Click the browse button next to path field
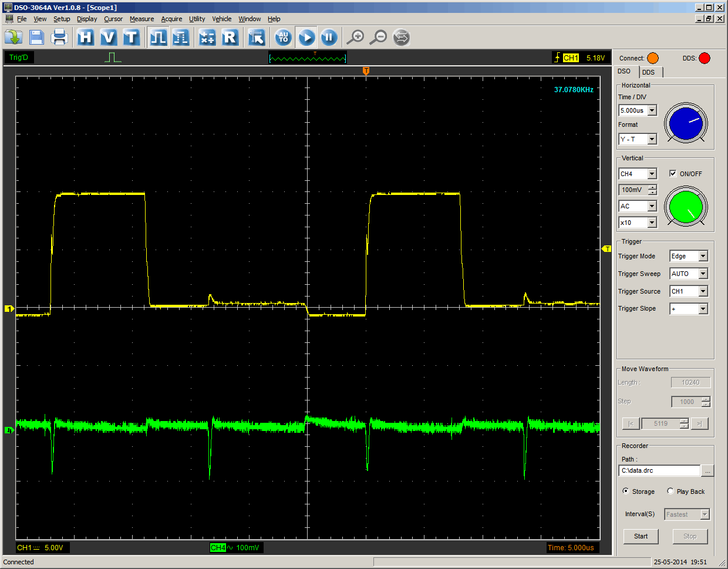This screenshot has width=728, height=569. (707, 471)
